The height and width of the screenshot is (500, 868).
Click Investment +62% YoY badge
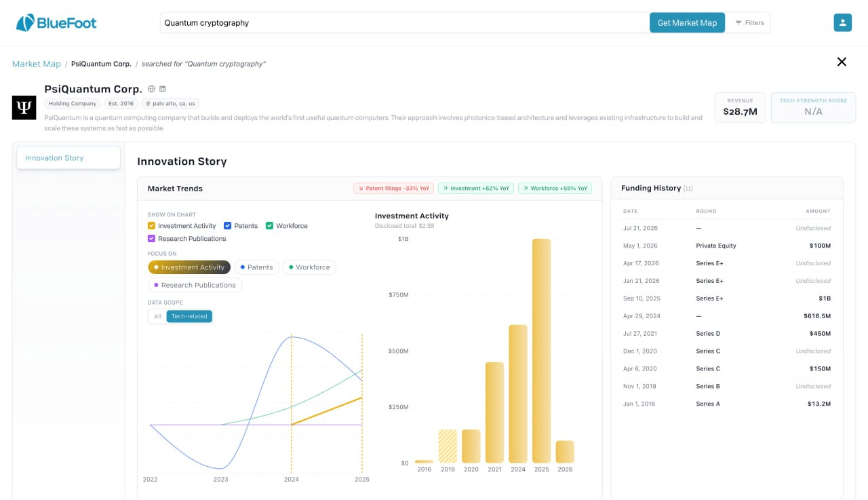pyautogui.click(x=475, y=189)
